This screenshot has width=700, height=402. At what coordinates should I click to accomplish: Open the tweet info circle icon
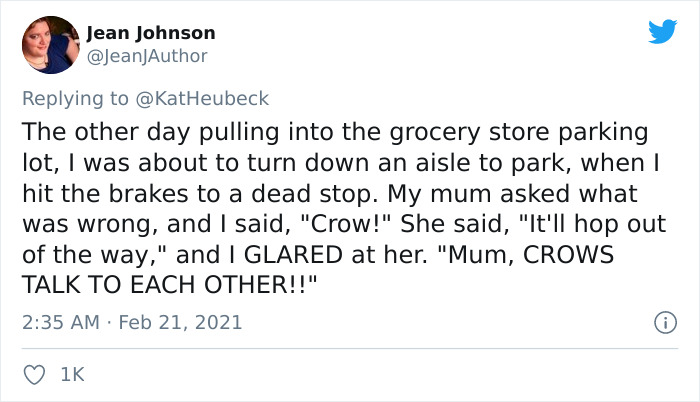[x=666, y=322]
